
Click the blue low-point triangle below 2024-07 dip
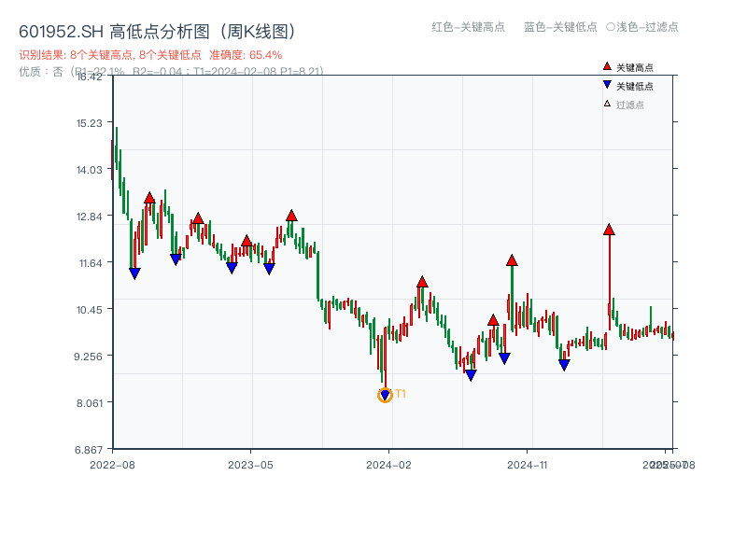(470, 374)
